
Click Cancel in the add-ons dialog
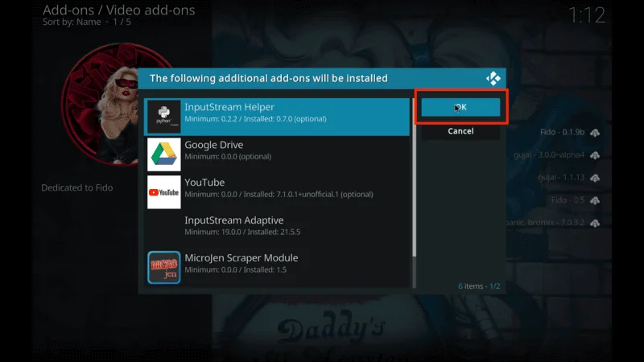click(x=460, y=131)
